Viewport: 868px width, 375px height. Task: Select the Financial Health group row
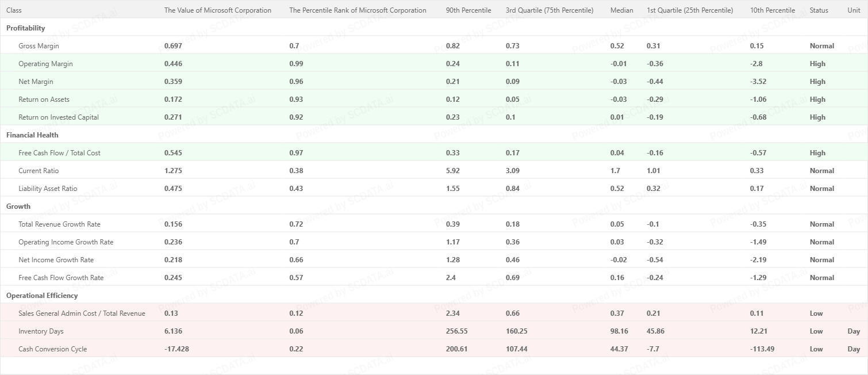32,135
